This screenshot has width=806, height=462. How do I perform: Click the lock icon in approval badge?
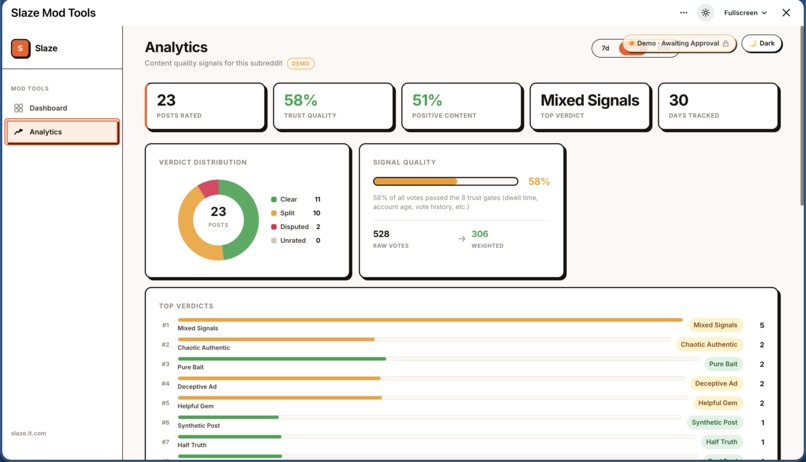(725, 44)
